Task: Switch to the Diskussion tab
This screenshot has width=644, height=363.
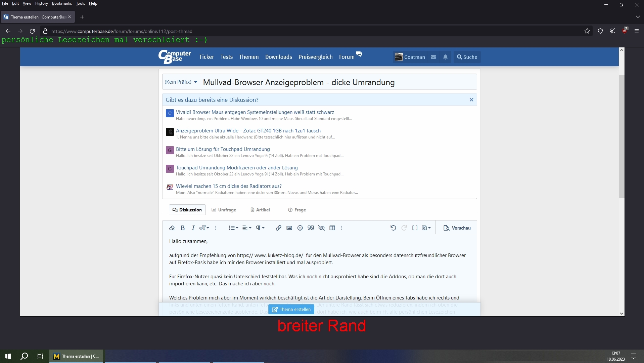Action: 187,210
